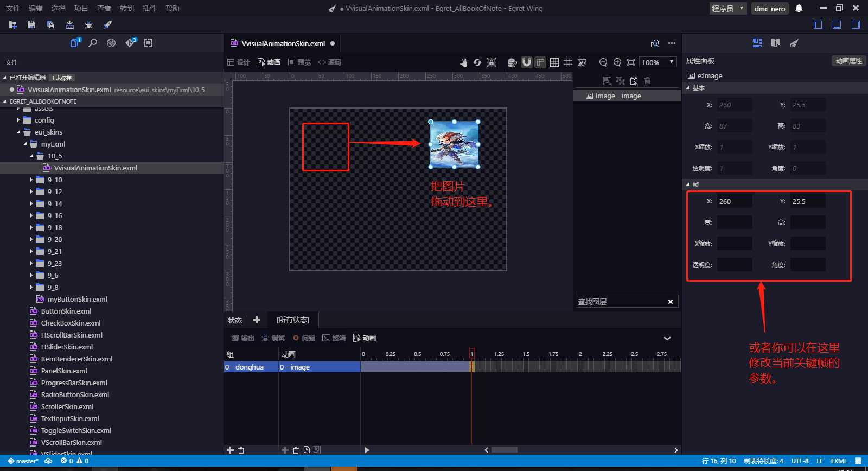The image size is (868, 471).
Task: Toggle the grid display button
Action: (554, 62)
